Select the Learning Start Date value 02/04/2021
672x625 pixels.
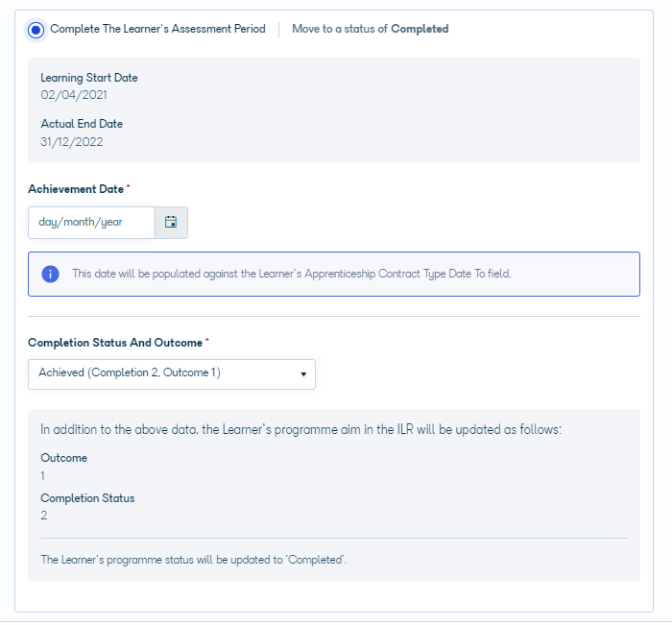(74, 95)
